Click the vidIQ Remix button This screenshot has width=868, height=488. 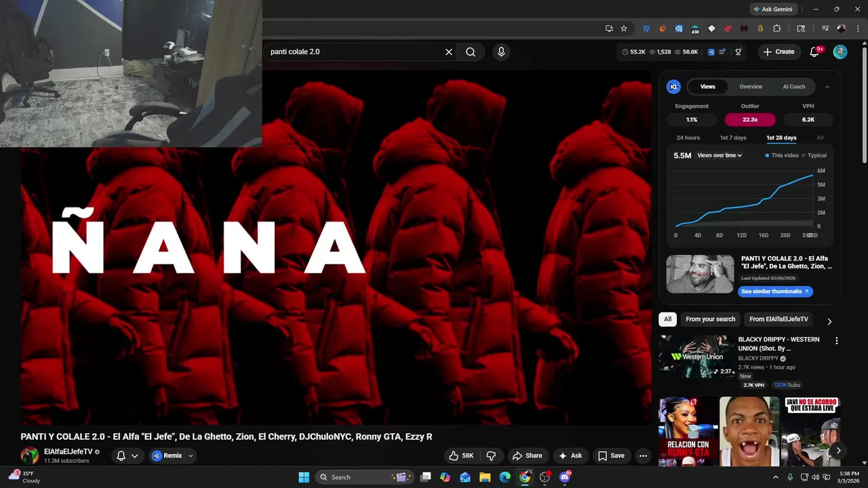point(167,455)
